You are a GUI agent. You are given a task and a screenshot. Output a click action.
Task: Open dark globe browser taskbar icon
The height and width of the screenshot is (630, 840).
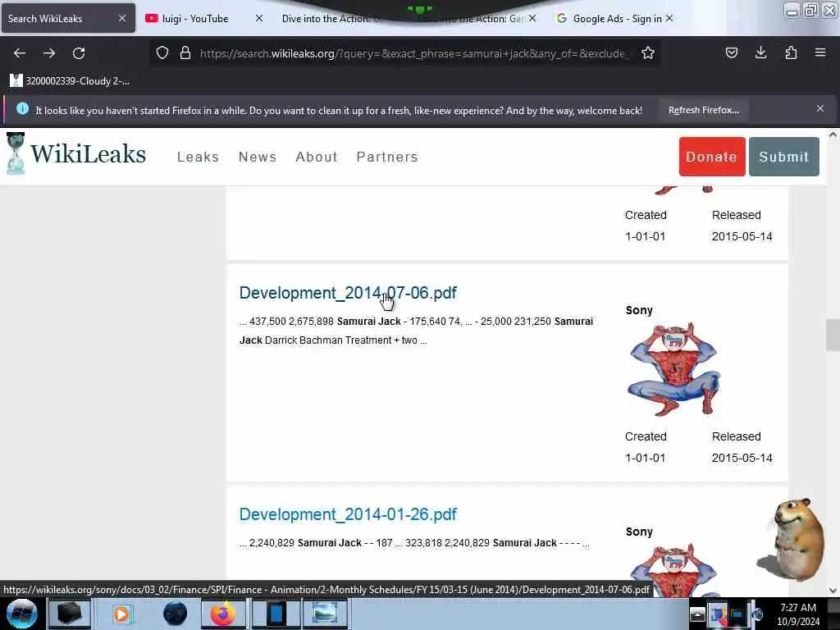tap(176, 614)
